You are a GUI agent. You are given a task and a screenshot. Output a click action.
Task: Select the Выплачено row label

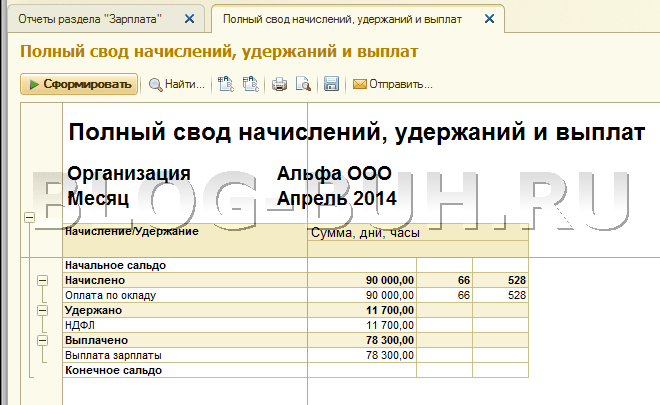coord(96,340)
